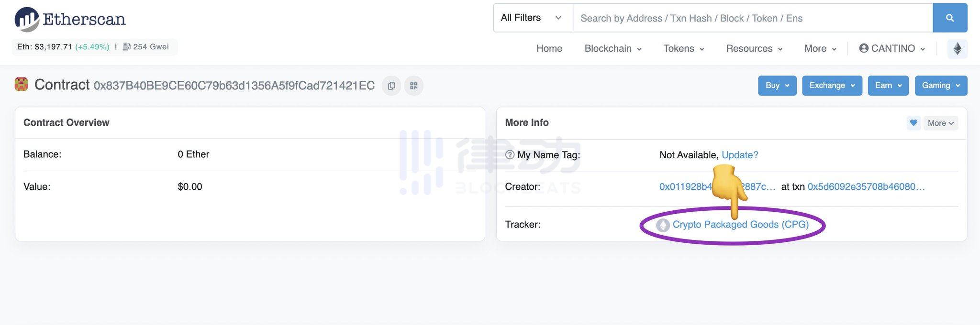980x325 pixels.
Task: Open the Tokens menu
Action: (x=683, y=49)
